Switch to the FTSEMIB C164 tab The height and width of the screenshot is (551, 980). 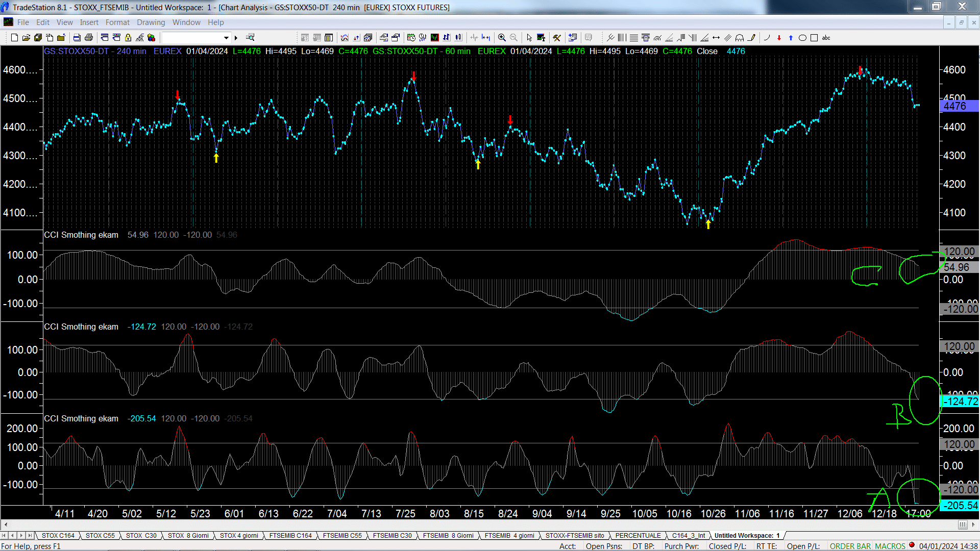coord(290,535)
